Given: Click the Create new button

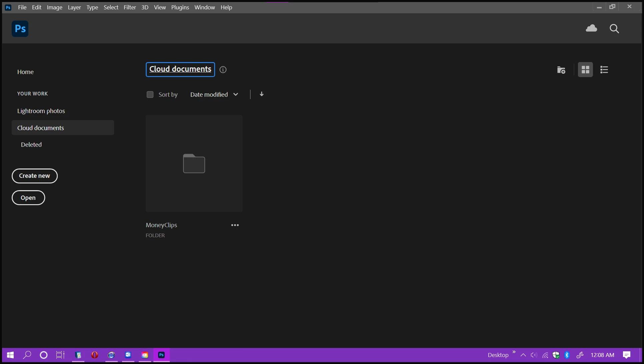Looking at the screenshot, I should pyautogui.click(x=35, y=176).
